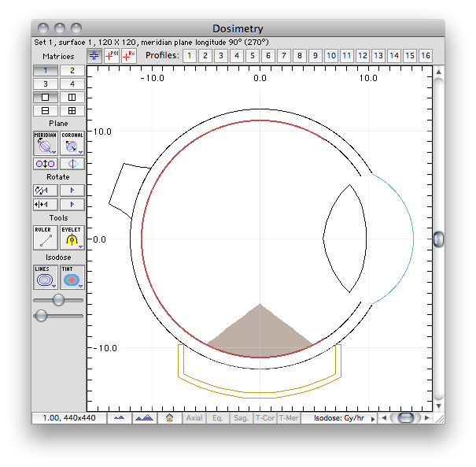Select matrix 3
476x467 pixels.
[x=45, y=83]
